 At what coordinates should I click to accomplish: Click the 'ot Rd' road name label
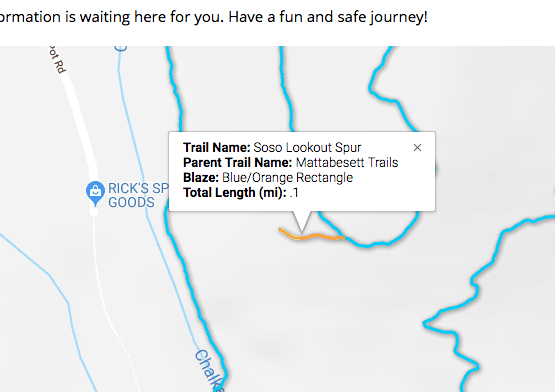[57, 59]
